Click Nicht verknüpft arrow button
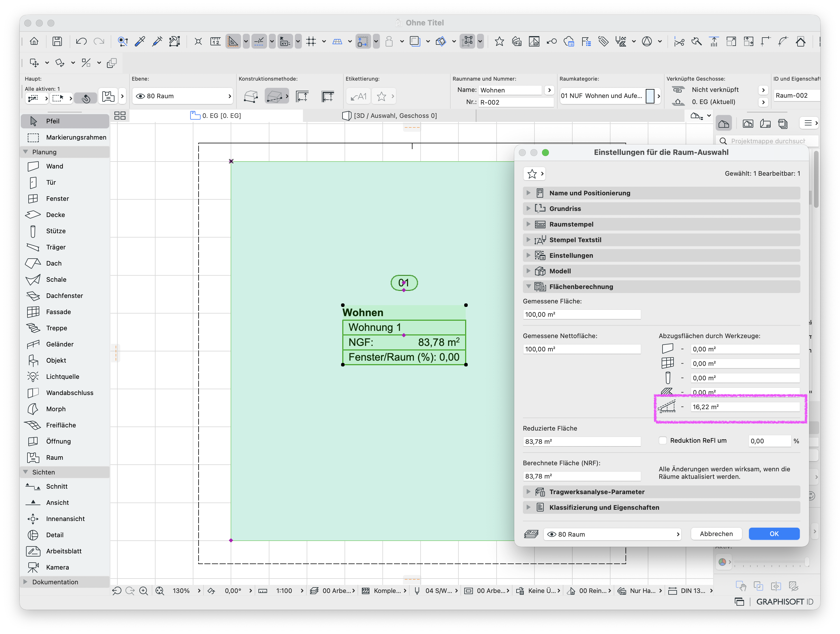 pyautogui.click(x=763, y=90)
